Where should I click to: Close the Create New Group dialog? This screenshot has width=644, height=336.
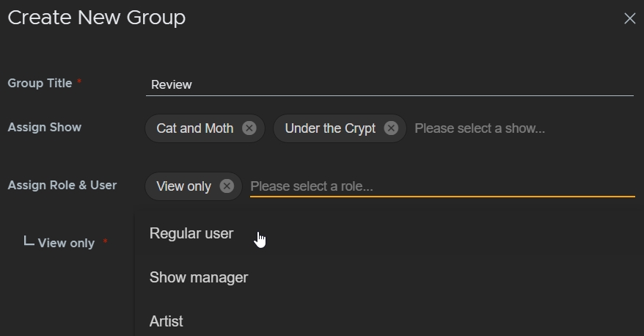point(629,19)
